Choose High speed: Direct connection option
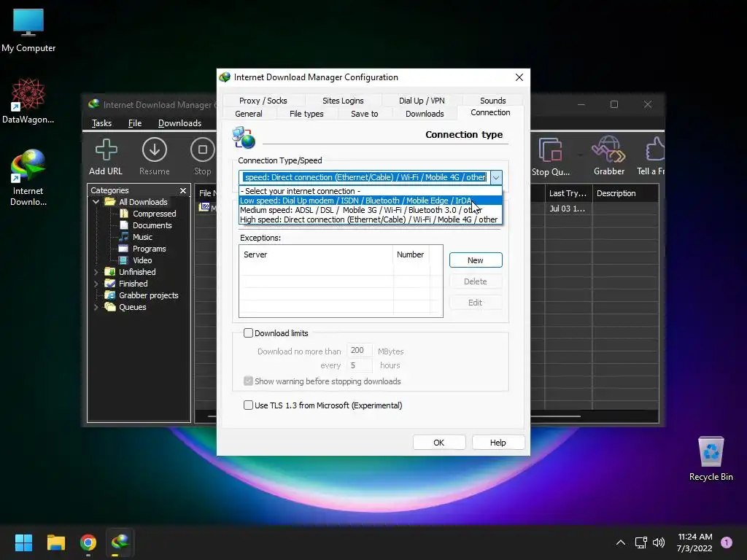Viewport: 747px width, 560px height. point(370,219)
